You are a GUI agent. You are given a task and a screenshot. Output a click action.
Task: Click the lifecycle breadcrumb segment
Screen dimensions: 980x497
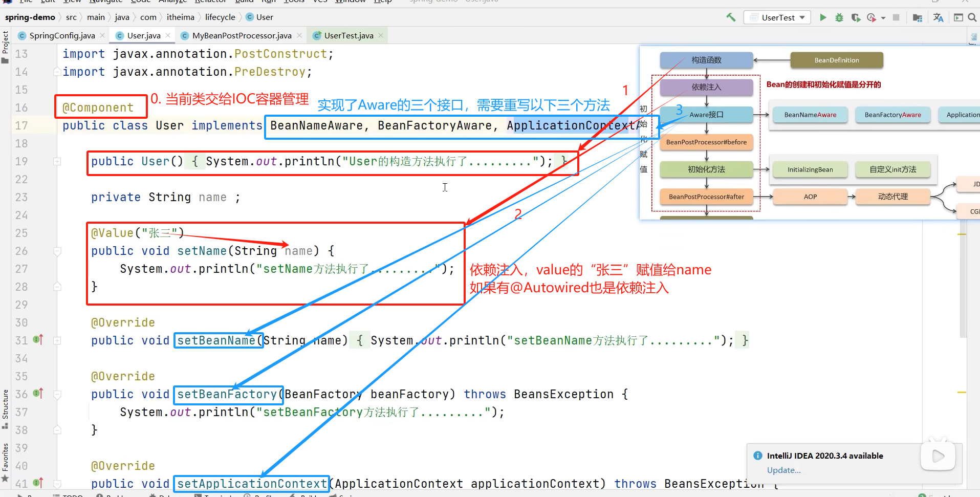coord(220,17)
